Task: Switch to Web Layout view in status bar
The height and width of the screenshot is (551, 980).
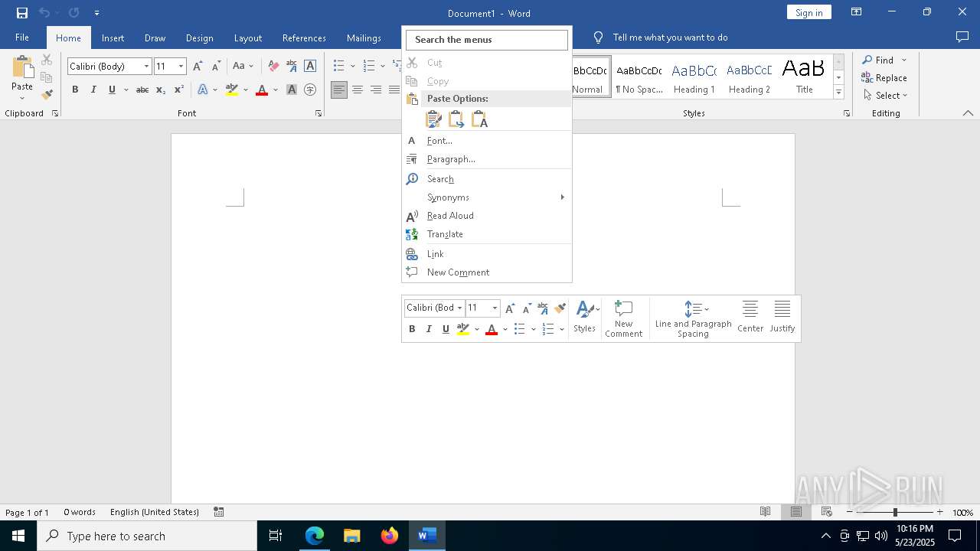Action: pyautogui.click(x=826, y=512)
